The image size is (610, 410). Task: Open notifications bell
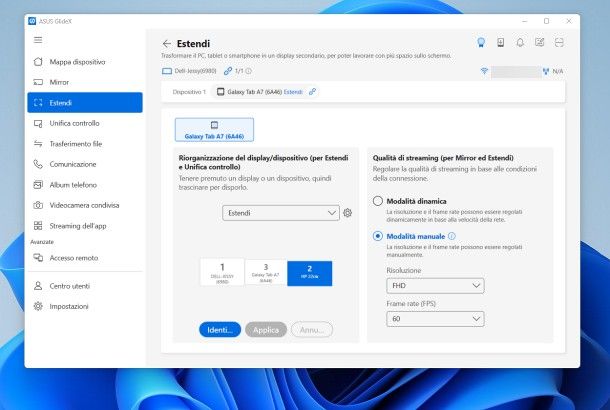point(520,42)
